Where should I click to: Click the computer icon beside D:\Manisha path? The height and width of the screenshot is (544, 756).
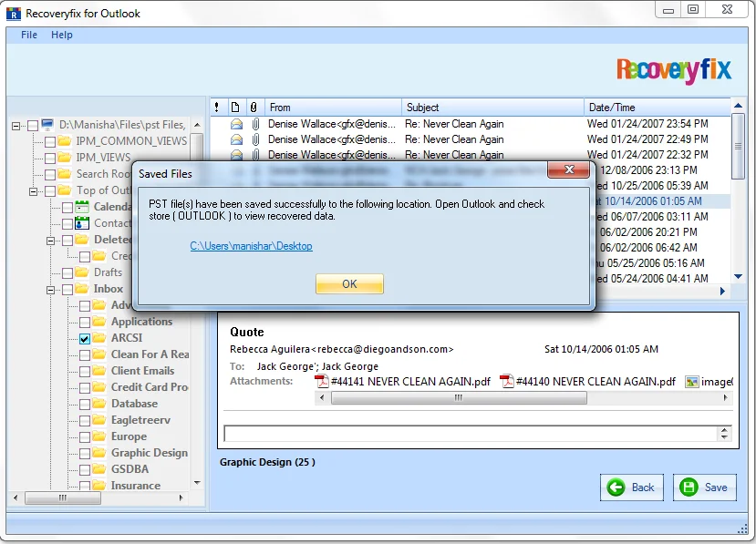(x=47, y=125)
